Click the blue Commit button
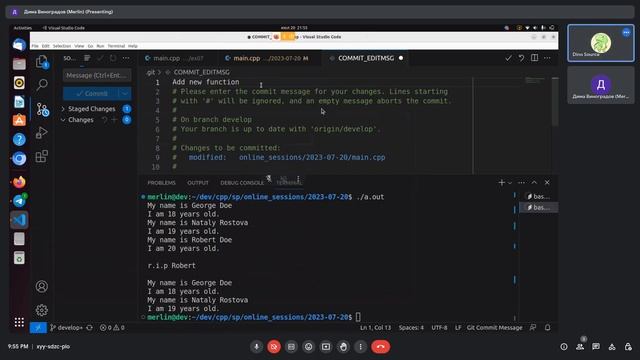Screen dimensions: 640x360 [x=91, y=93]
